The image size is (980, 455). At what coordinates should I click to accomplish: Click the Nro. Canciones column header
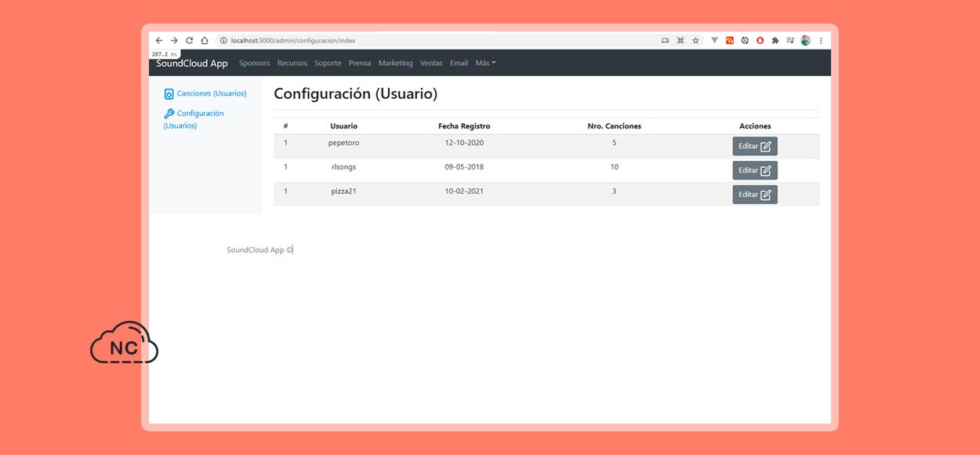(615, 126)
